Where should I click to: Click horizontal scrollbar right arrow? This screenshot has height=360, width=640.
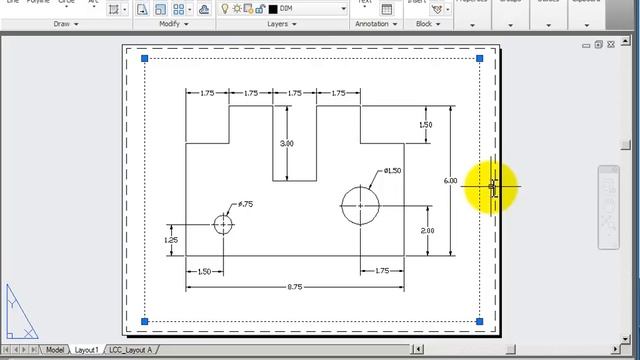(x=615, y=349)
